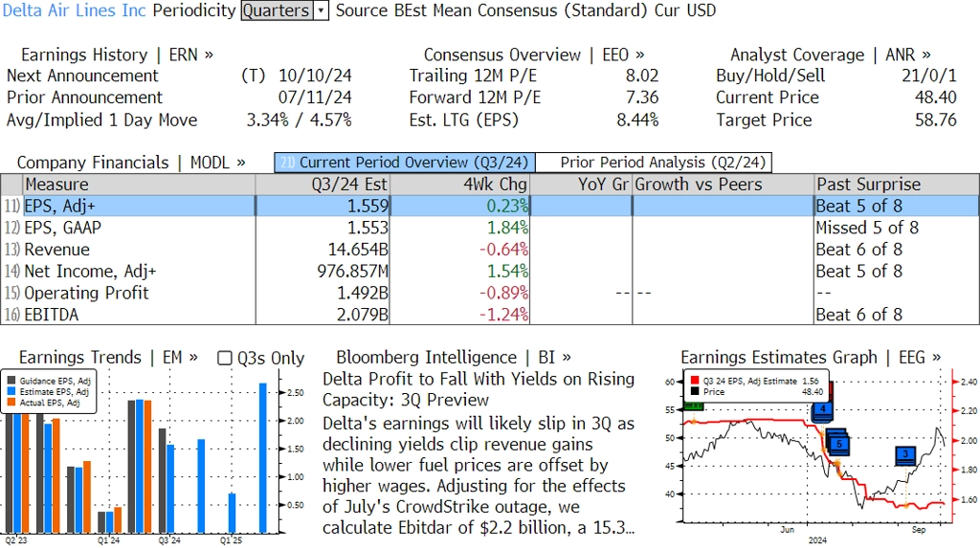The height and width of the screenshot is (548, 980).
Task: Click Trailing 12M P/E value 8.02
Action: click(x=642, y=76)
